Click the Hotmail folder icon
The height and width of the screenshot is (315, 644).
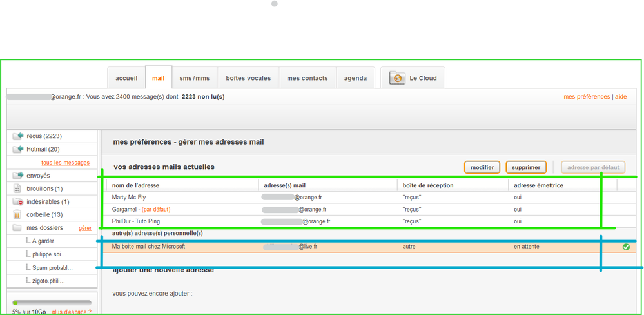(x=18, y=149)
